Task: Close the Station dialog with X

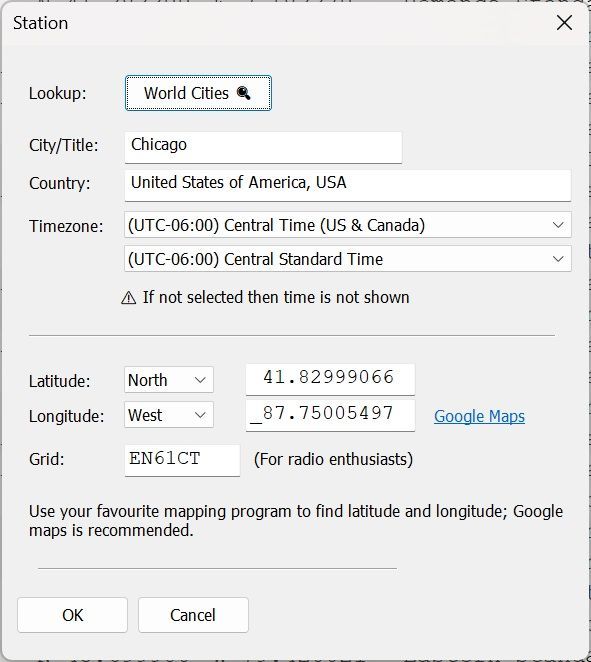Action: pos(564,23)
